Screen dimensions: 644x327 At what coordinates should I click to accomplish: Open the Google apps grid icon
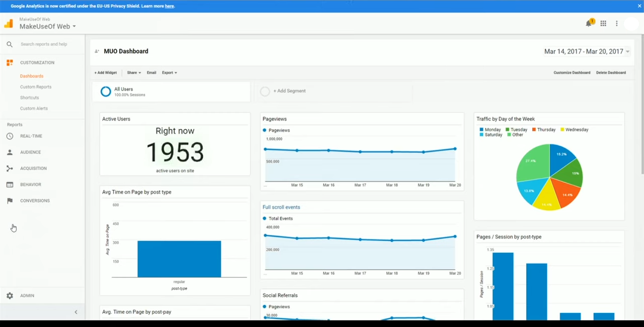[603, 24]
